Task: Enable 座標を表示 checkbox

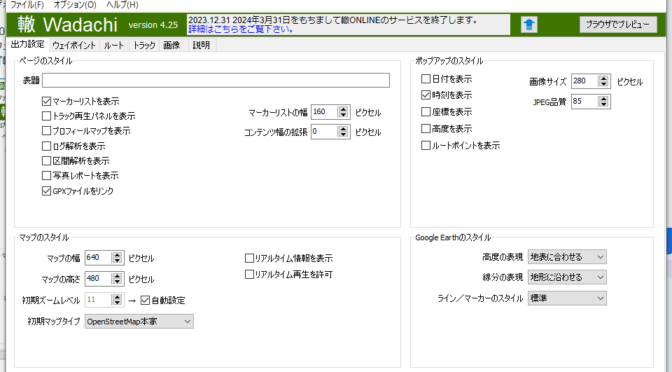Action: (x=426, y=112)
